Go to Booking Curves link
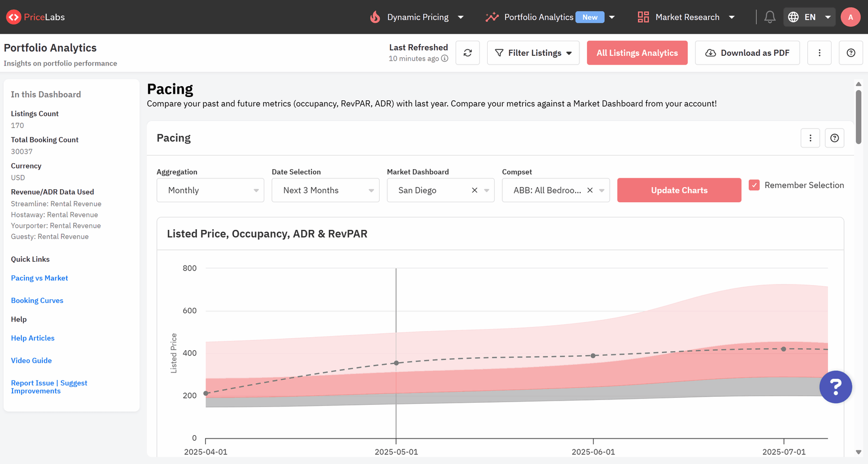The width and height of the screenshot is (868, 464). pyautogui.click(x=37, y=300)
